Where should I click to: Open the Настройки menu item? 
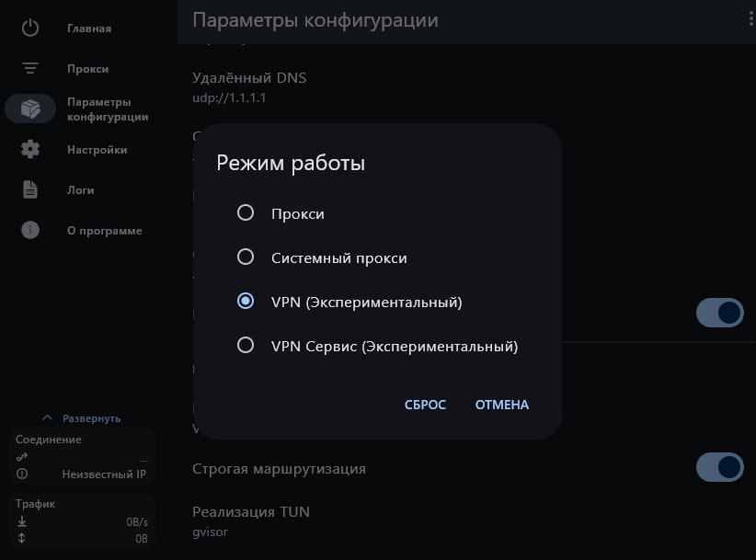[x=97, y=150]
